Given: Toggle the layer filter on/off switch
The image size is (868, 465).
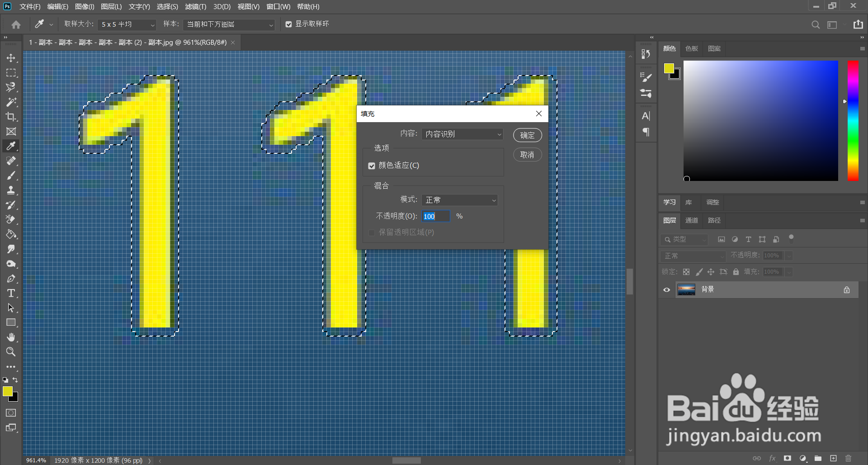Looking at the screenshot, I should click(x=791, y=238).
